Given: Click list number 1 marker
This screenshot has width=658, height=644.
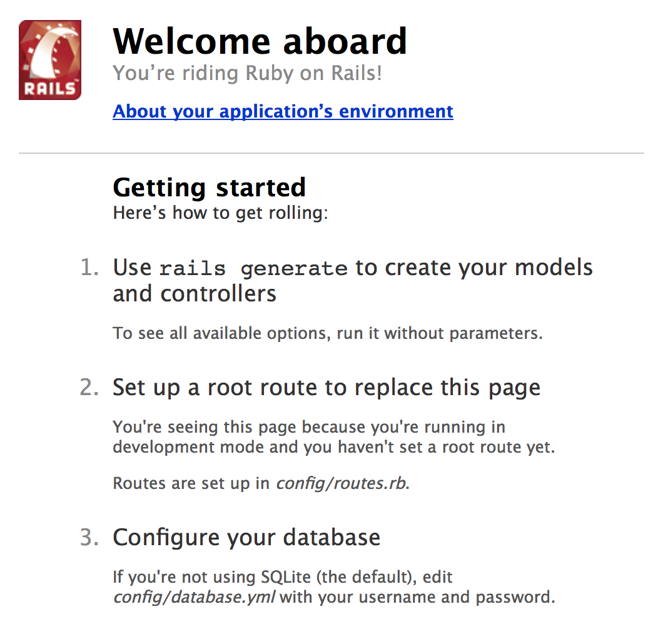Looking at the screenshot, I should pos(89,267).
